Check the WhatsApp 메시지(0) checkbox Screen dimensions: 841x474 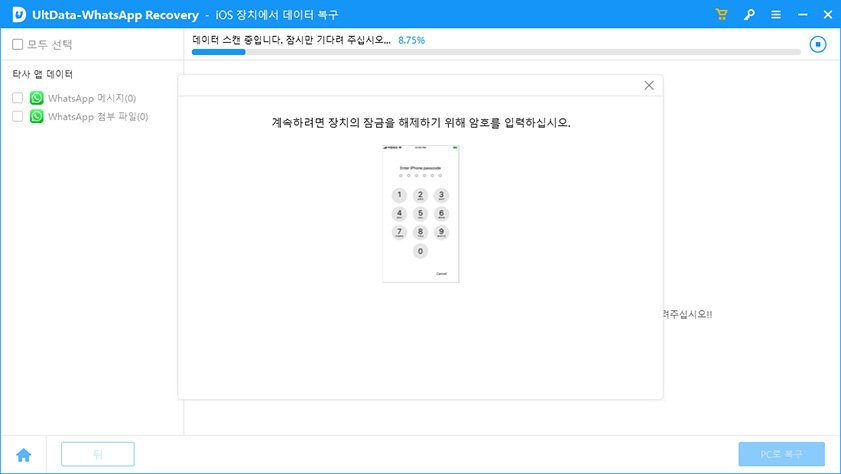tap(18, 98)
